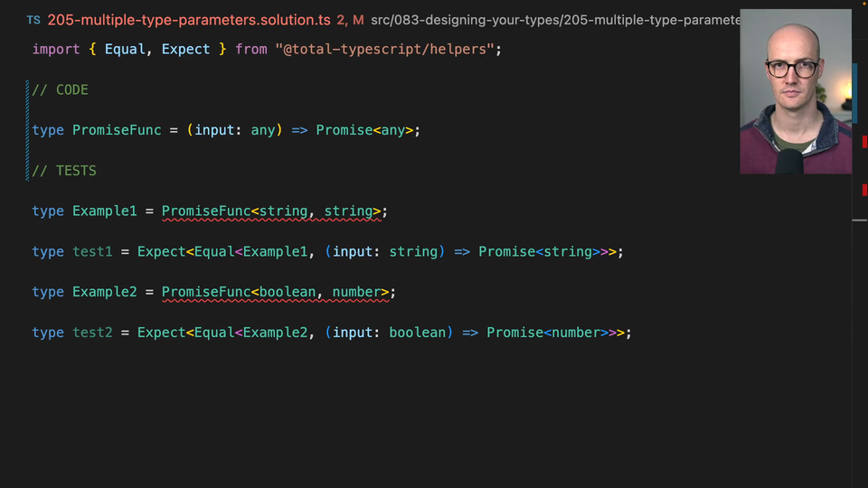Viewport: 868px width, 488px height.
Task: Click the webcam video overlay of the presenter
Action: (795, 91)
